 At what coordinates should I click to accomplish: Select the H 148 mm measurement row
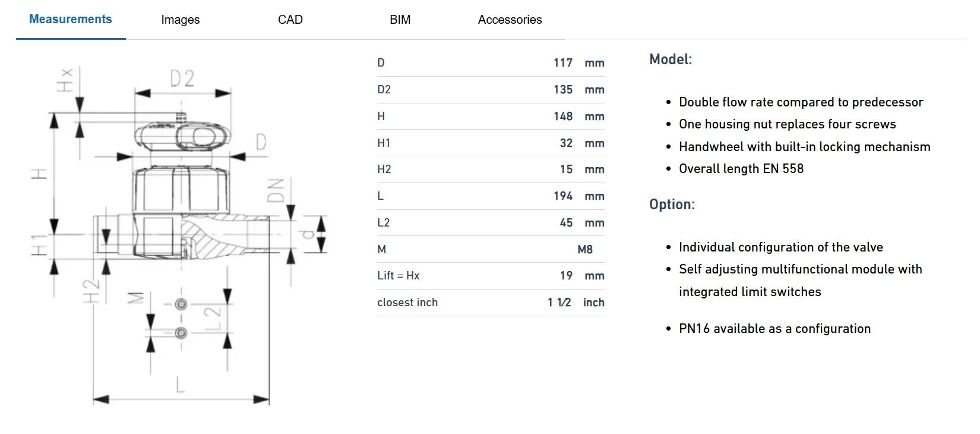point(491,117)
